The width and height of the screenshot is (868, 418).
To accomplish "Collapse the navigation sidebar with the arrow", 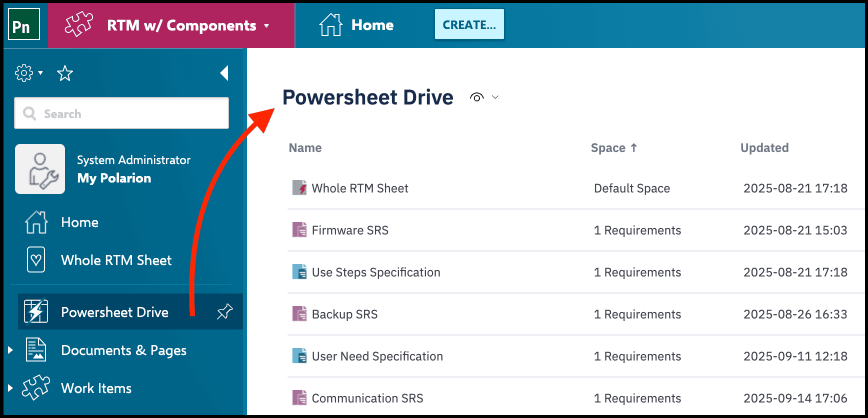I will click(224, 73).
